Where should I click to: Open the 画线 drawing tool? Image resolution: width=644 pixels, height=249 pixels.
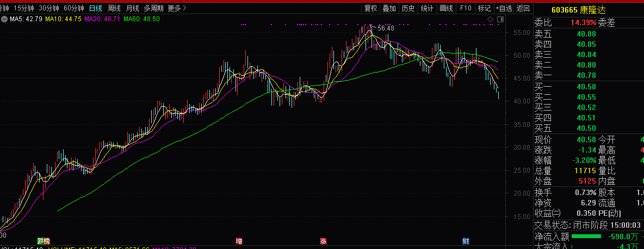pos(446,8)
